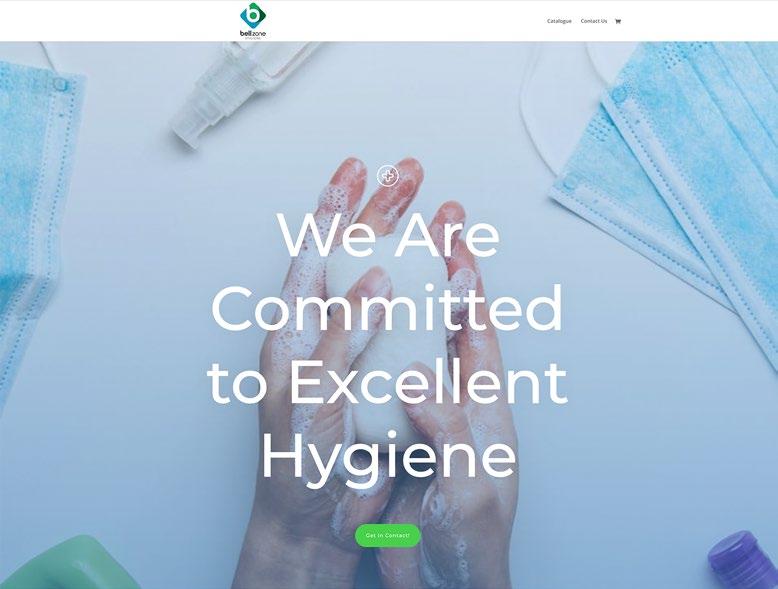Click the bellzone wordmark under the logo
Viewport: 778px width, 589px height.
coord(253,33)
